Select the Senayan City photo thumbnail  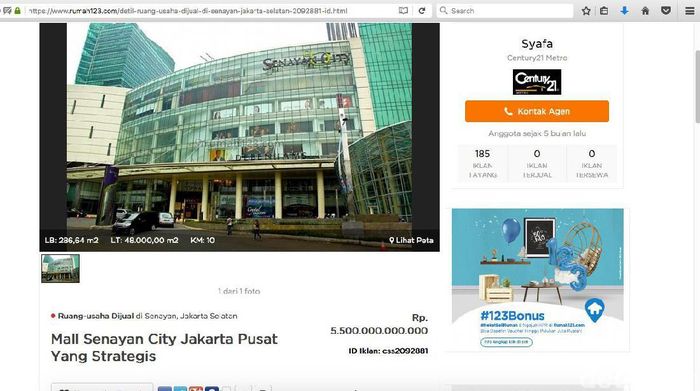click(60, 268)
